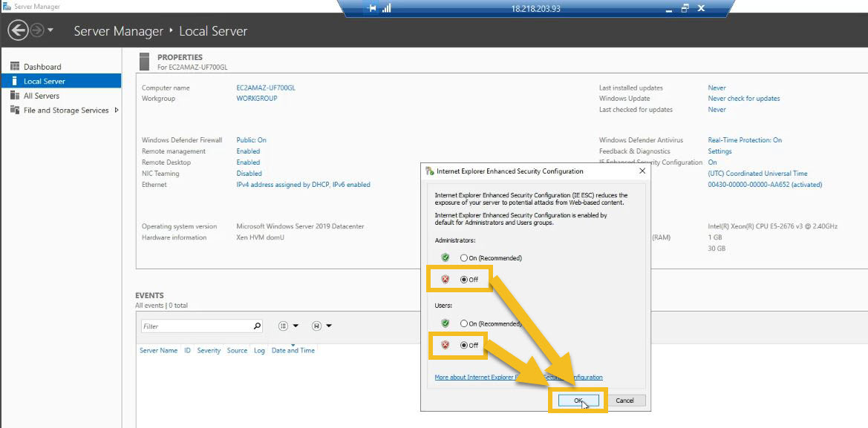868x428 pixels.
Task: Open More about Internet Explorer Enhanced Security link
Action: click(x=519, y=377)
